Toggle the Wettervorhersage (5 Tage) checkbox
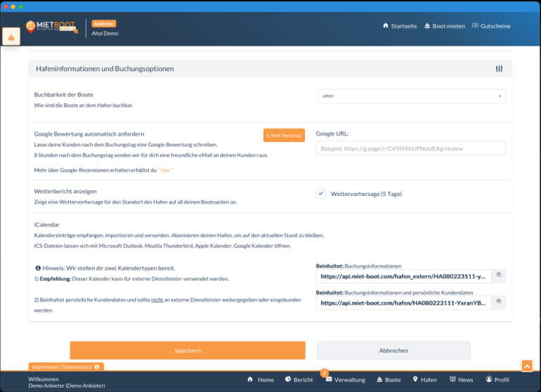The image size is (541, 392). (321, 194)
